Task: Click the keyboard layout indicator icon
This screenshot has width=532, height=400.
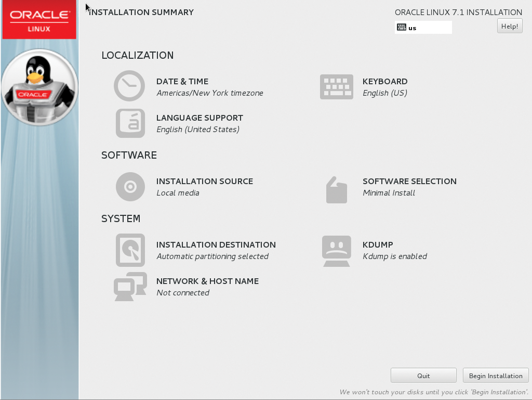Action: [x=401, y=28]
